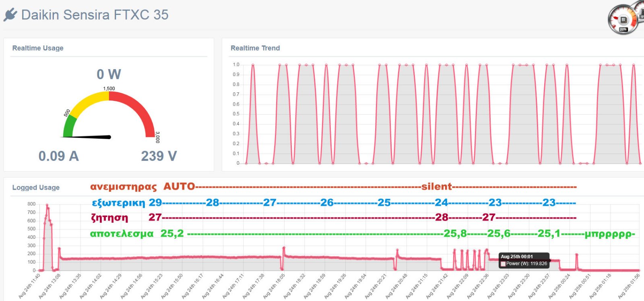This screenshot has width=644, height=301.
Task: Click the Aug 25th 00:24 time axis label
Action: point(560,287)
